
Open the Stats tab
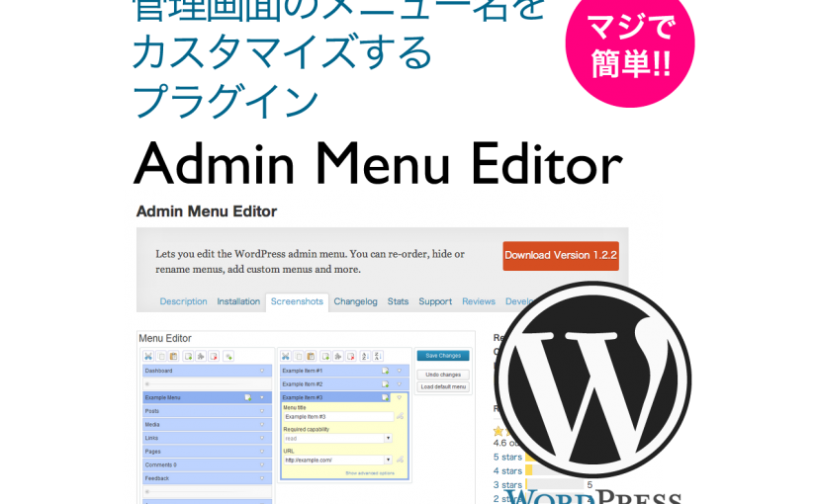(x=399, y=301)
